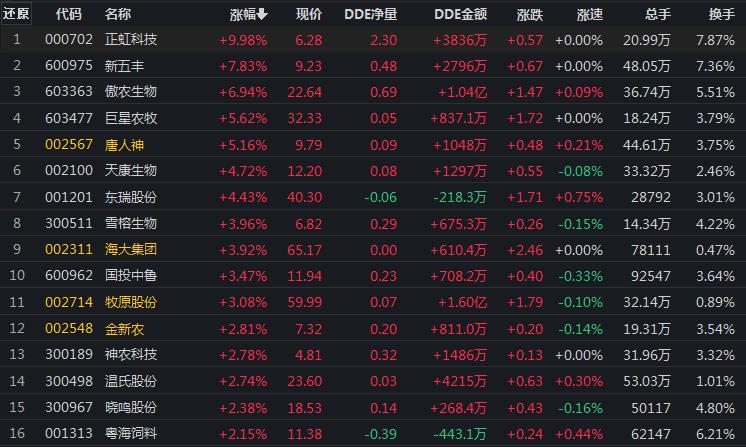Sort stocks by 涨速 header

(x=590, y=14)
